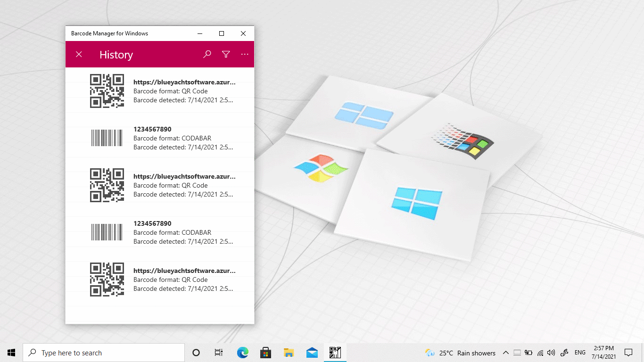The width and height of the screenshot is (644, 362).
Task: Expand the three-dots more options menu
Action: pyautogui.click(x=245, y=55)
